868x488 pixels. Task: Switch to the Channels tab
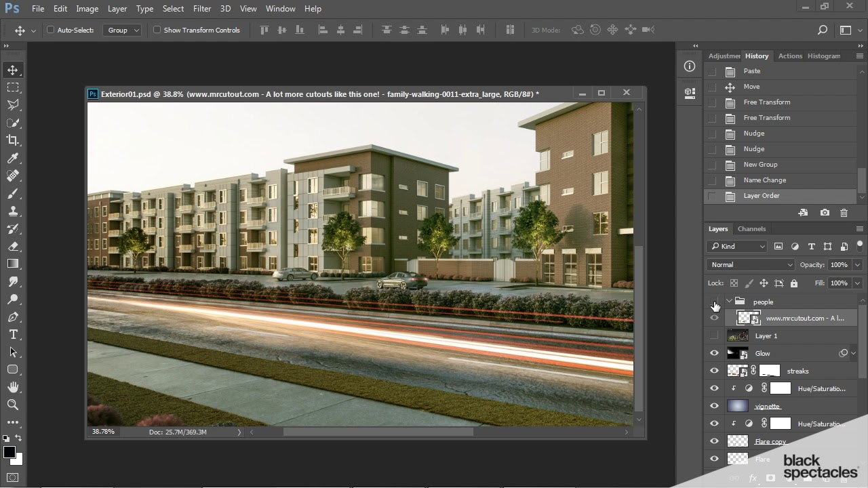tap(751, 229)
